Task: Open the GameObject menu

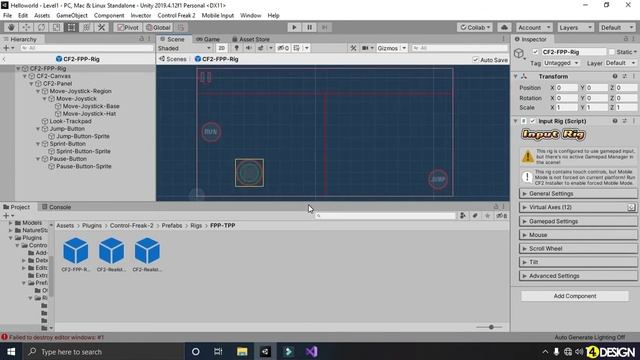Action: pos(72,16)
